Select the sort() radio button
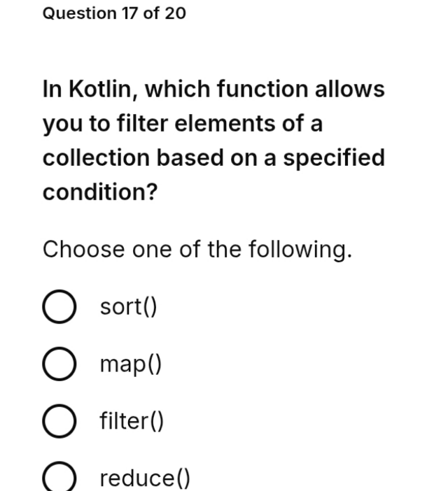The image size is (448, 491). point(59,306)
